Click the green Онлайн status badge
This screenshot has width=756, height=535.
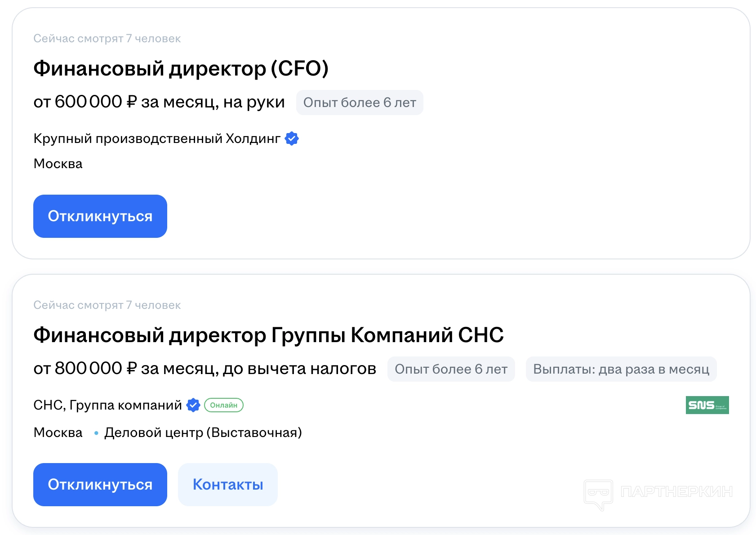[224, 405]
